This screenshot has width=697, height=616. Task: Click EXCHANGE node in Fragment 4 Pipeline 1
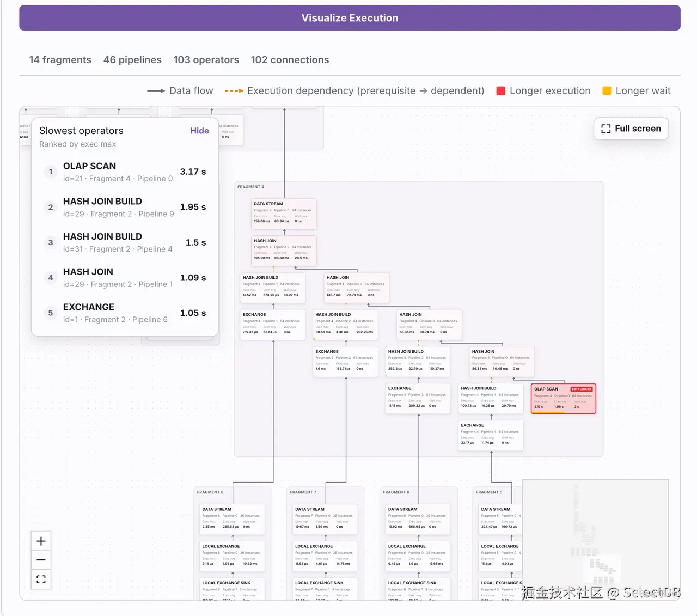273,324
